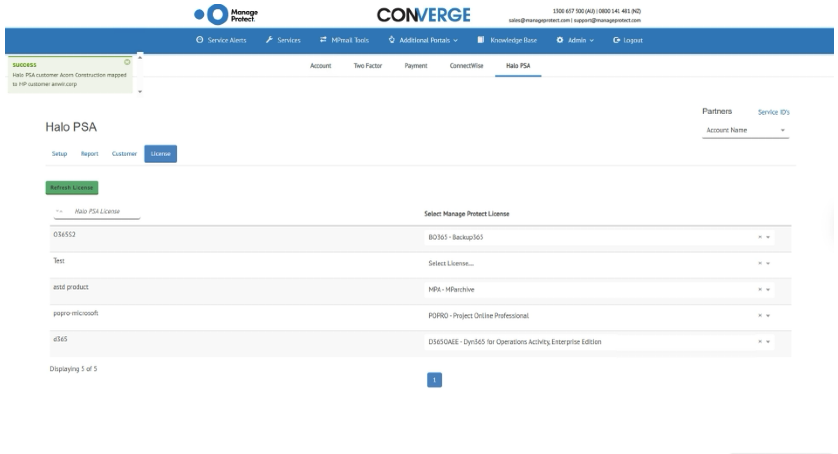Clear the Test row license selection
The image size is (838, 454).
click(x=759, y=263)
